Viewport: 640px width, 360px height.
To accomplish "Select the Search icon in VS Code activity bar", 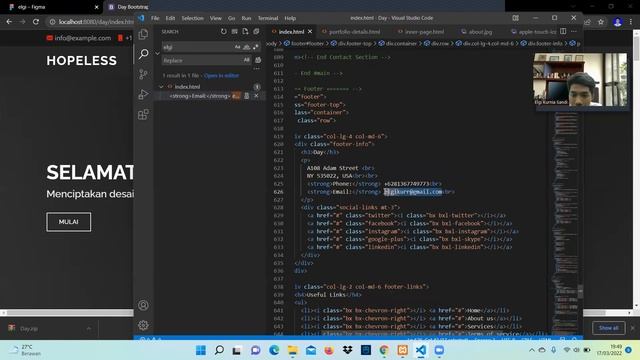I will (143, 53).
